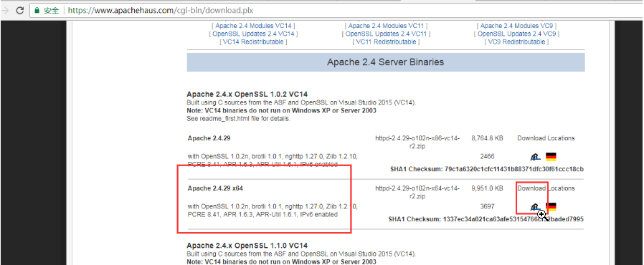Click the browser forward arrow
The width and height of the screenshot is (644, 265).
coord(5,11)
